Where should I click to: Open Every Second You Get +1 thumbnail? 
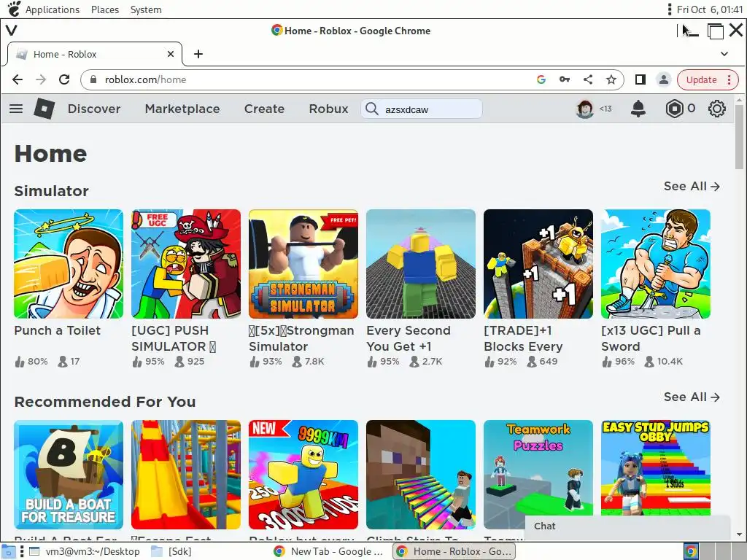click(x=421, y=264)
